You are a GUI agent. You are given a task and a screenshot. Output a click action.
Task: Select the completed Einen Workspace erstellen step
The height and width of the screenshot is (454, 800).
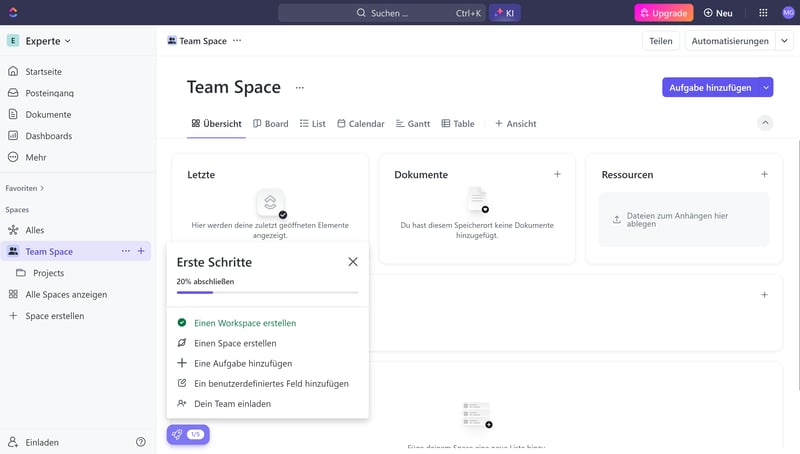pyautogui.click(x=244, y=323)
